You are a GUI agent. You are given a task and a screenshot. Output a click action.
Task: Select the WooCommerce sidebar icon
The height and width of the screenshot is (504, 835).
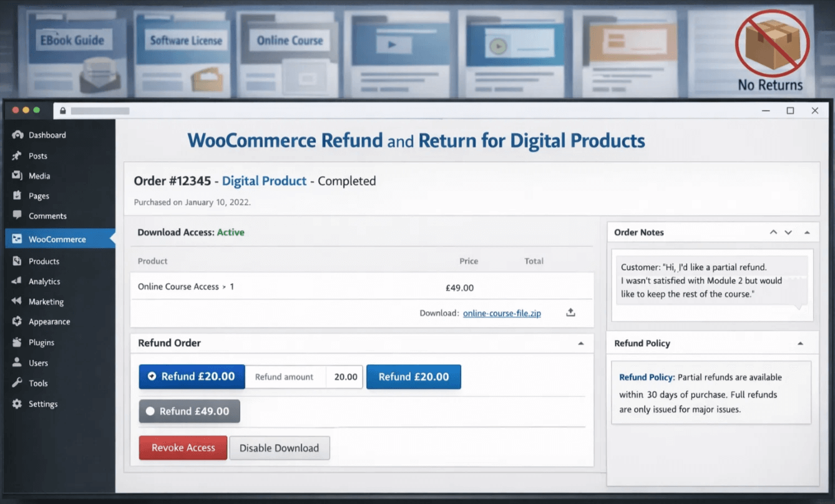click(16, 238)
